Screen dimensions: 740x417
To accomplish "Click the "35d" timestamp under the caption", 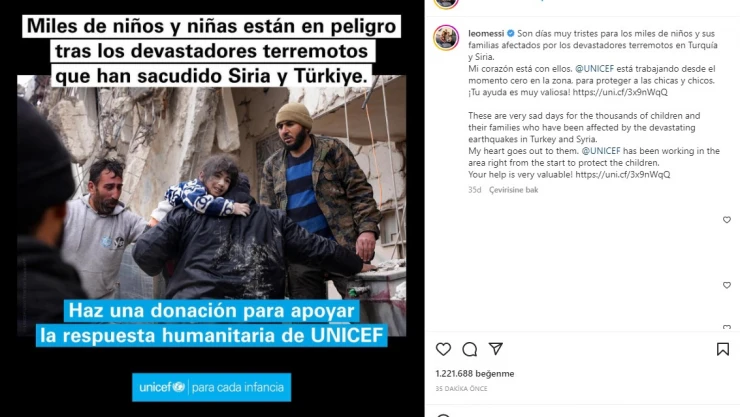I will [x=474, y=190].
